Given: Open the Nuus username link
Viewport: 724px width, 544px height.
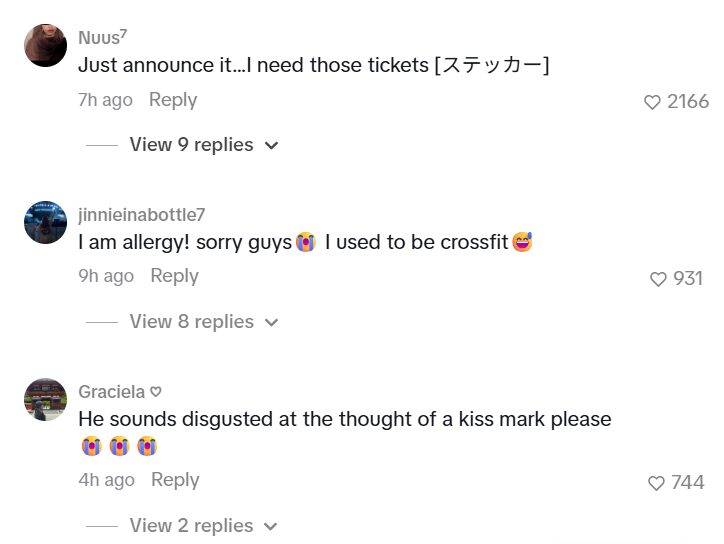Looking at the screenshot, I should (x=102, y=37).
